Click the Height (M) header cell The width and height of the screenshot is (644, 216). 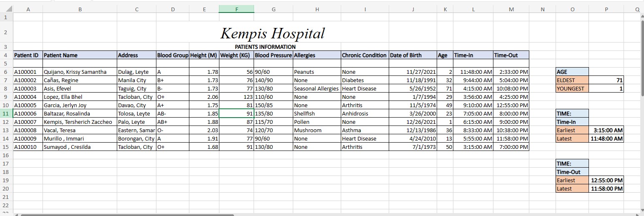204,55
